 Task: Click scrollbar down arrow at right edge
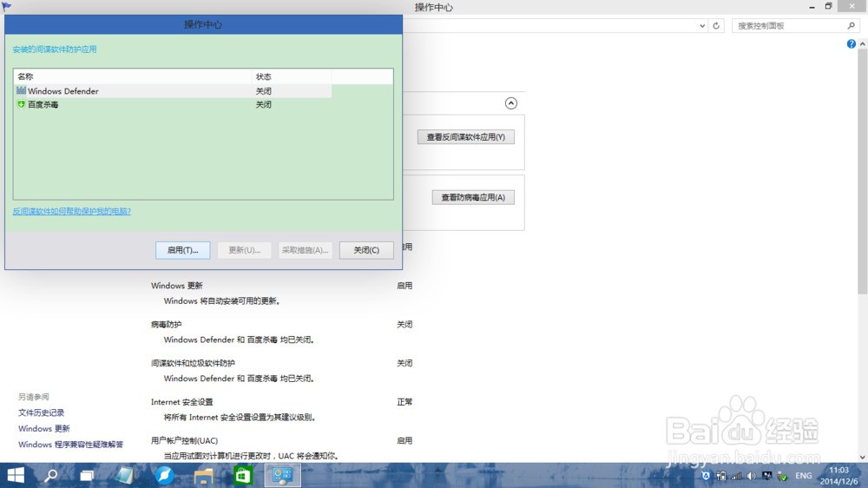click(x=863, y=458)
